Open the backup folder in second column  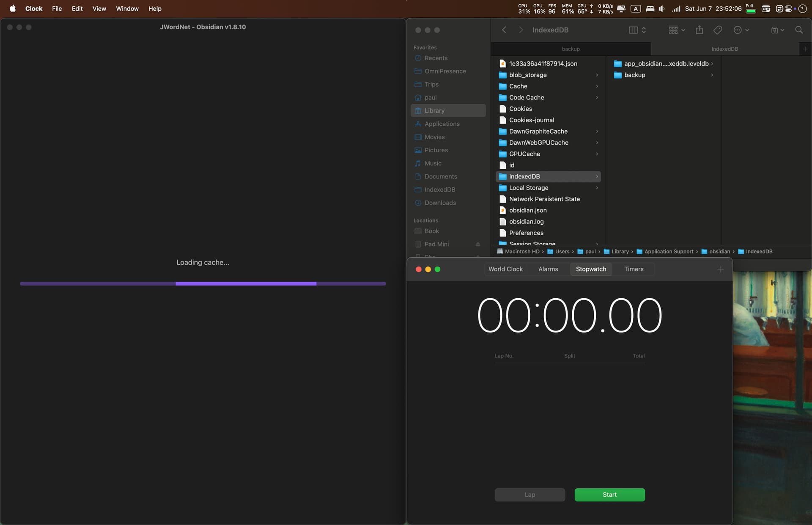663,75
